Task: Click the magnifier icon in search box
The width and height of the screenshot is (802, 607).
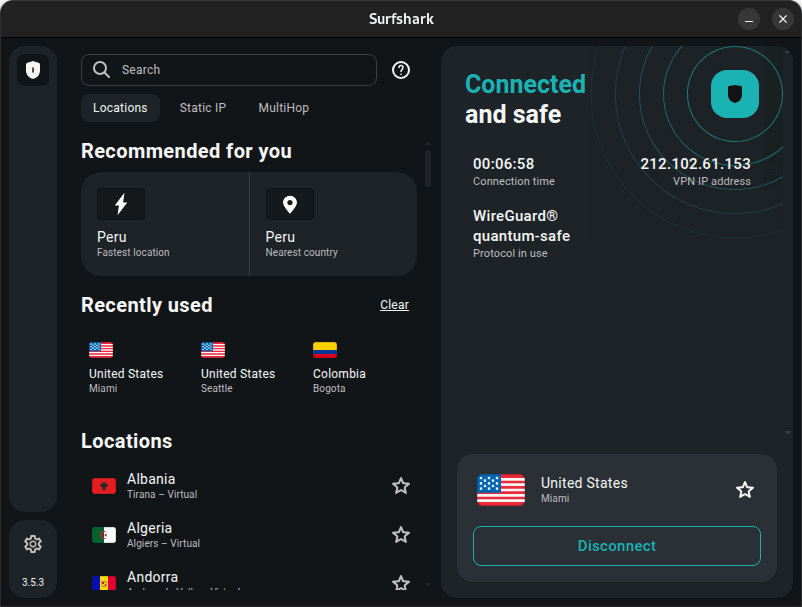Action: [x=101, y=70]
